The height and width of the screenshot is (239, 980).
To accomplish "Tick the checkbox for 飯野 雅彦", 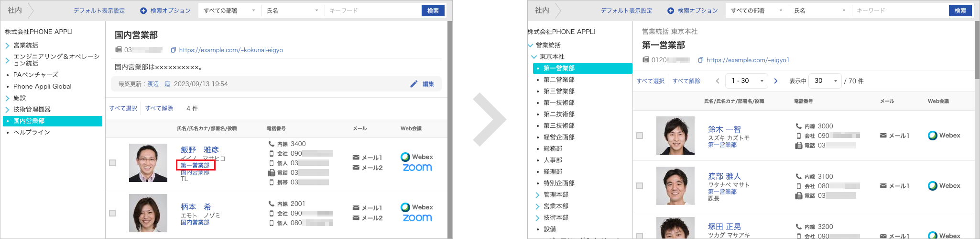I will [x=112, y=163].
